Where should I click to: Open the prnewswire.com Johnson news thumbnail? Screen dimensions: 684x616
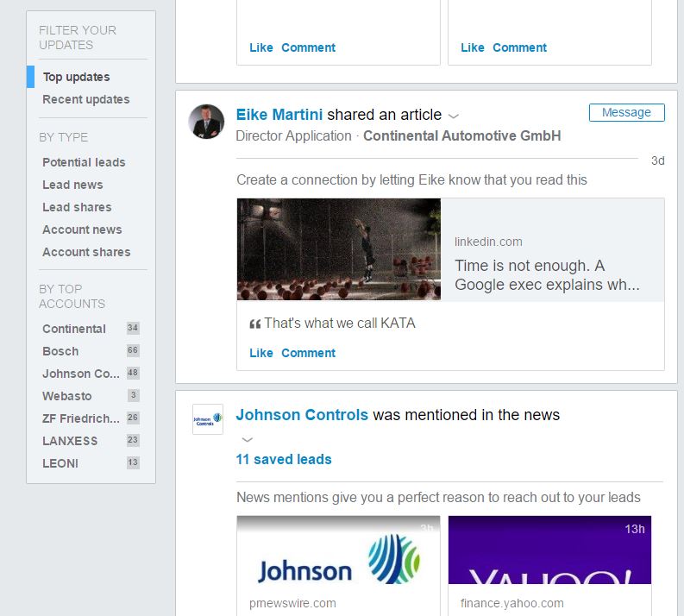click(x=338, y=550)
